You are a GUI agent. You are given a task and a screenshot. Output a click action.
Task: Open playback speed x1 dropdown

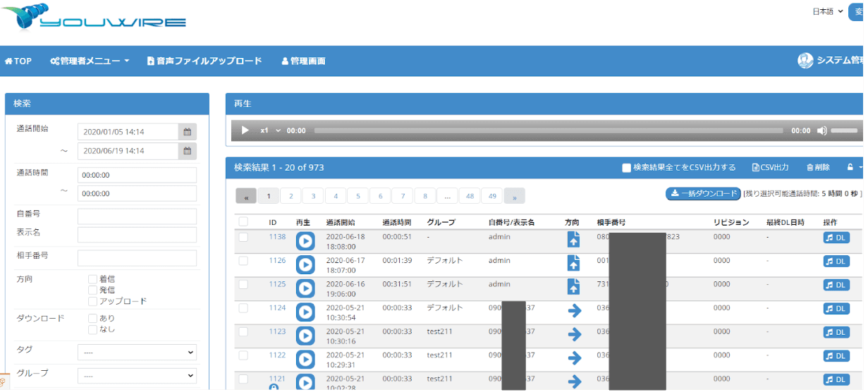click(270, 131)
